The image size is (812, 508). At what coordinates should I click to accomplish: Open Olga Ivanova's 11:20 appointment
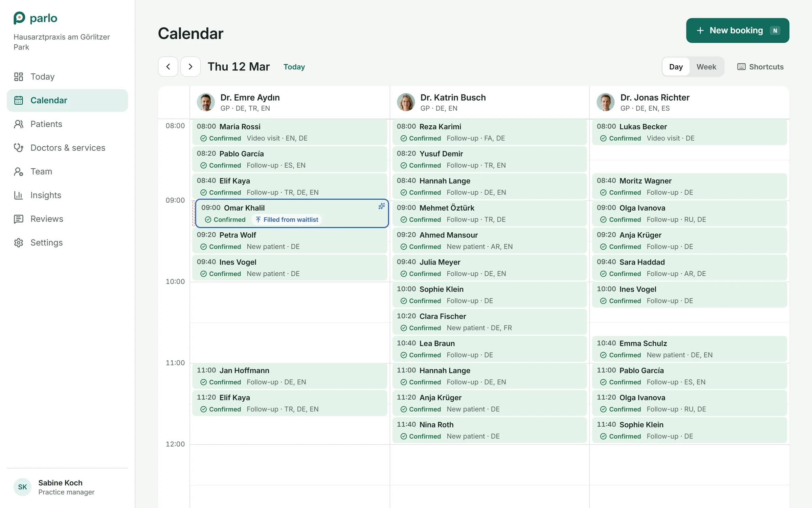(x=690, y=403)
